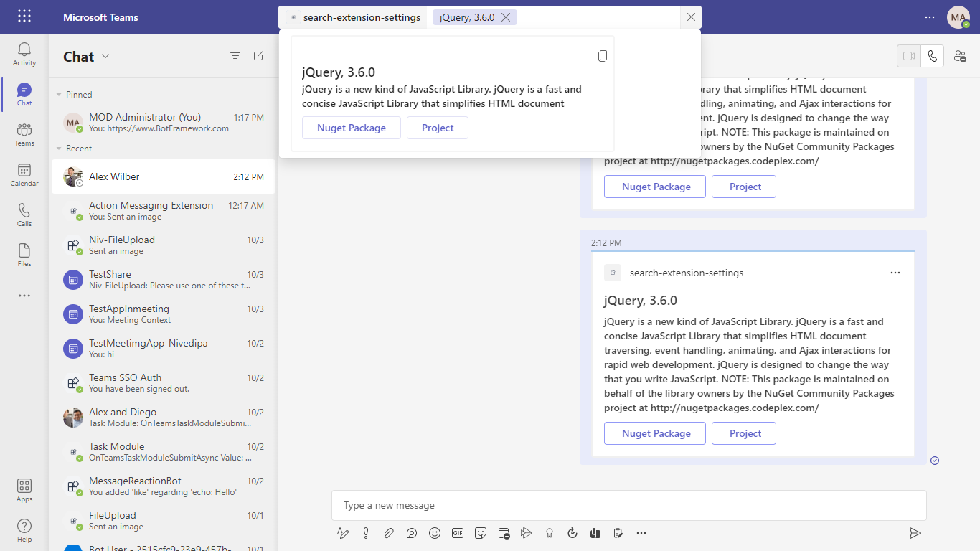Open Niv-FileUpload chat
The height and width of the screenshot is (551, 980).
point(164,245)
